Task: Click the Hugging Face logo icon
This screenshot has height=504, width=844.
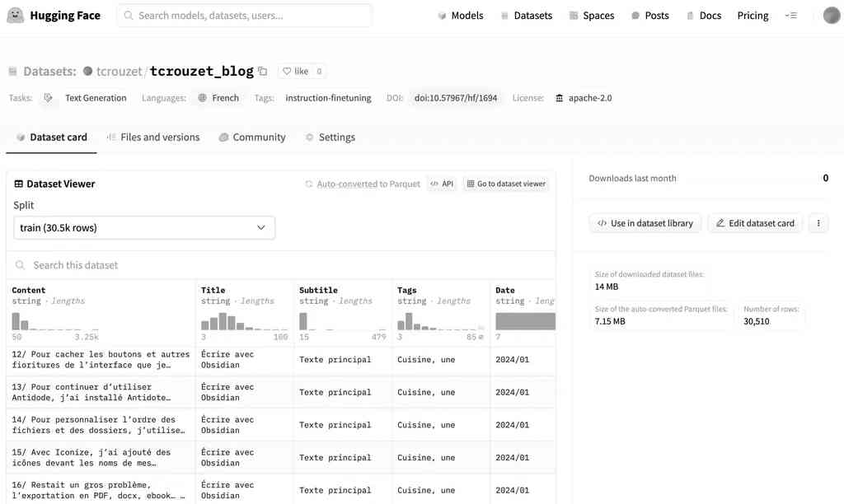Action: (15, 16)
